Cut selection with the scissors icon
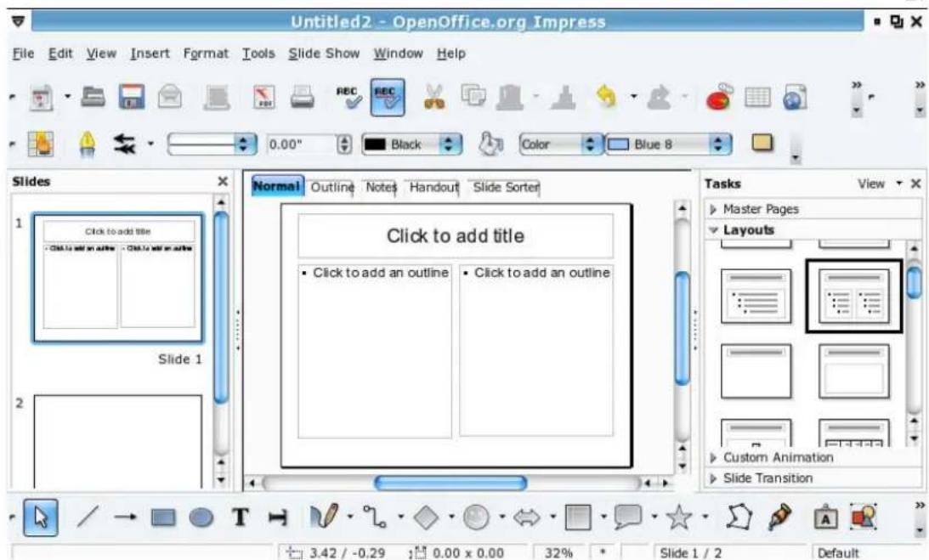This screenshot has height=560, width=929. tap(434, 97)
